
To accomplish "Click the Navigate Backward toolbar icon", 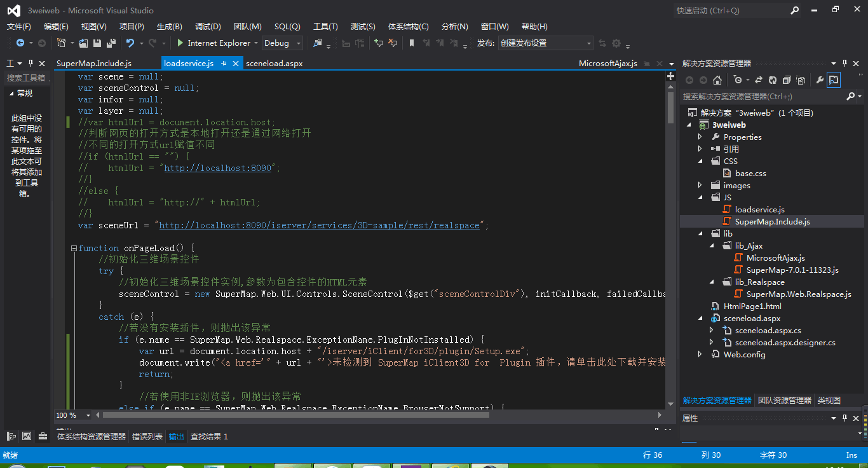I will (x=20, y=43).
